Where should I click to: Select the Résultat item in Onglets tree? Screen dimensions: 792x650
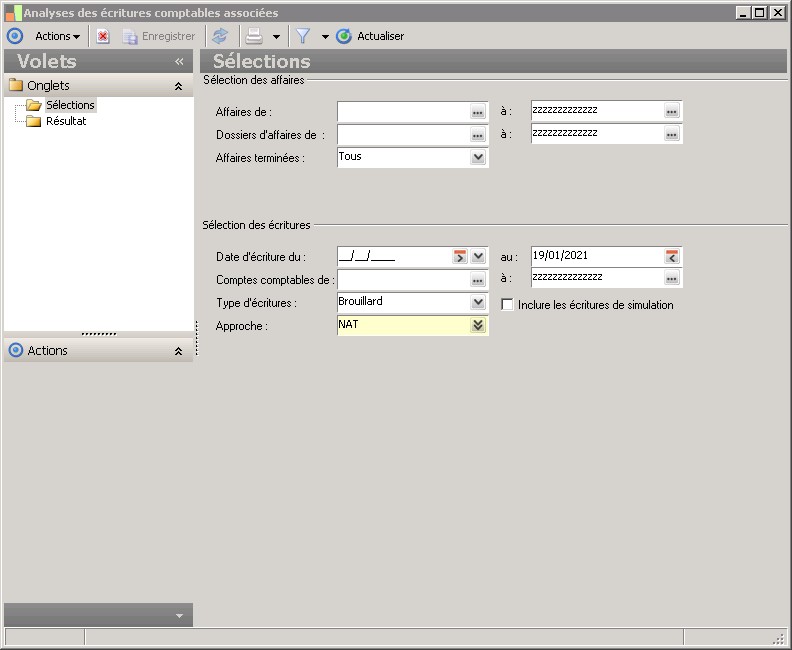(x=66, y=121)
